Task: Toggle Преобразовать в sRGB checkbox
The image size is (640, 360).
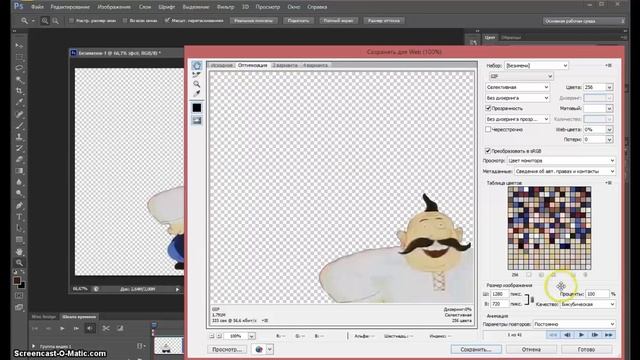Action: (x=488, y=151)
